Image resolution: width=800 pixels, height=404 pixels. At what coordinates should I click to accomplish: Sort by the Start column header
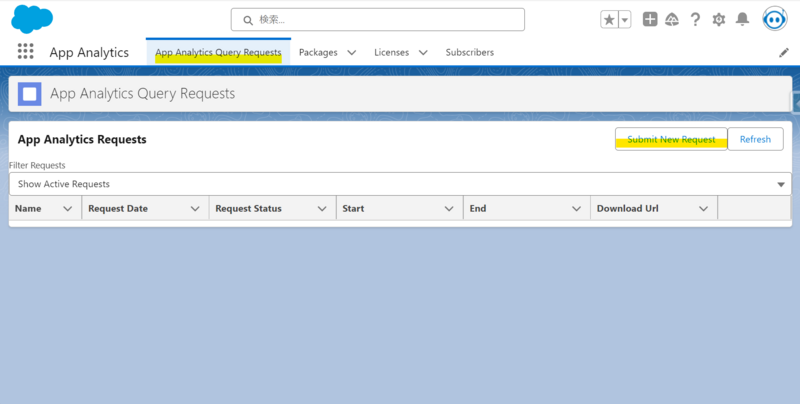[353, 209]
